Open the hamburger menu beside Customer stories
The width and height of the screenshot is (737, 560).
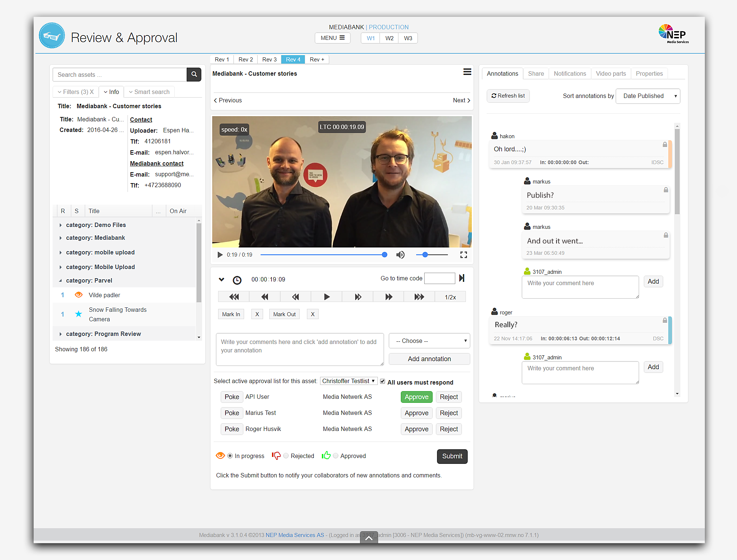[x=467, y=72]
